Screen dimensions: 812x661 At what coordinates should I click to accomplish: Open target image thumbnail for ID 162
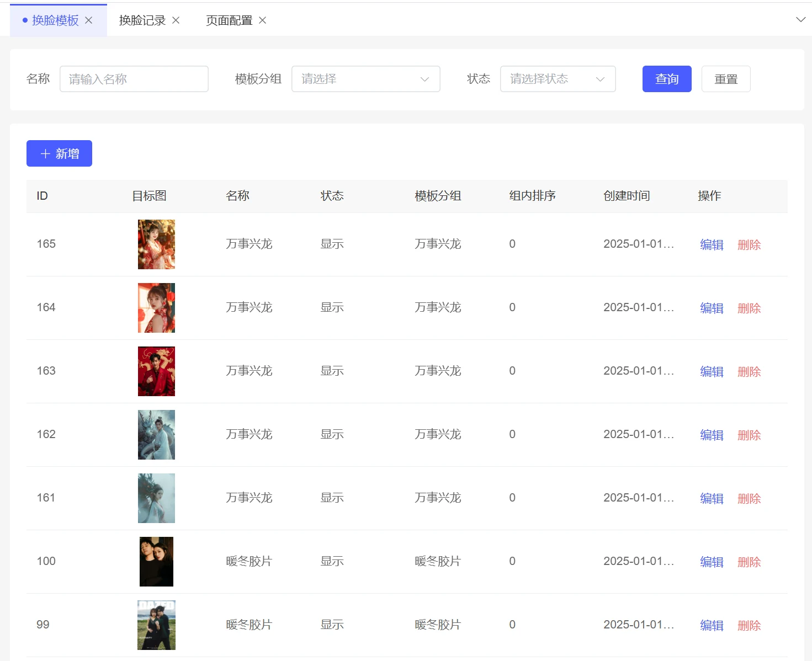156,435
